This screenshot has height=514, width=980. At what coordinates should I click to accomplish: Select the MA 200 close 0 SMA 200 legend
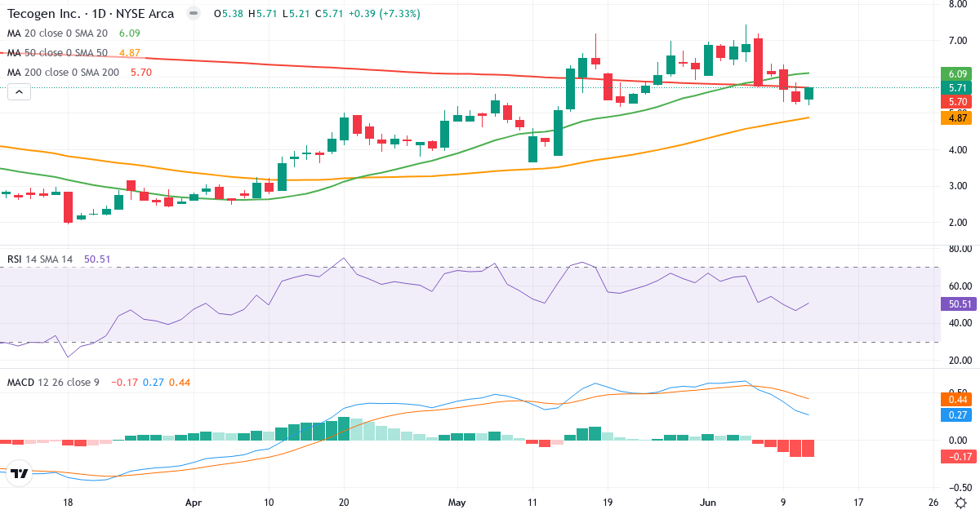click(x=63, y=73)
